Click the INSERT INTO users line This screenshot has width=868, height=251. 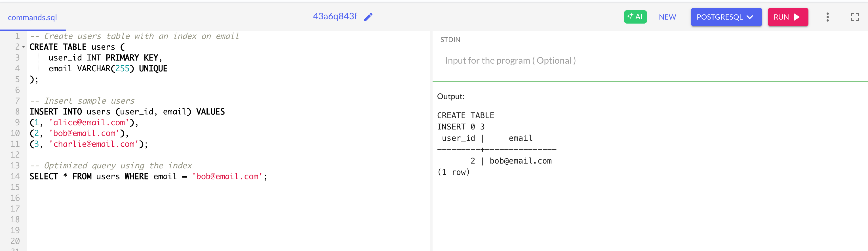pos(127,112)
